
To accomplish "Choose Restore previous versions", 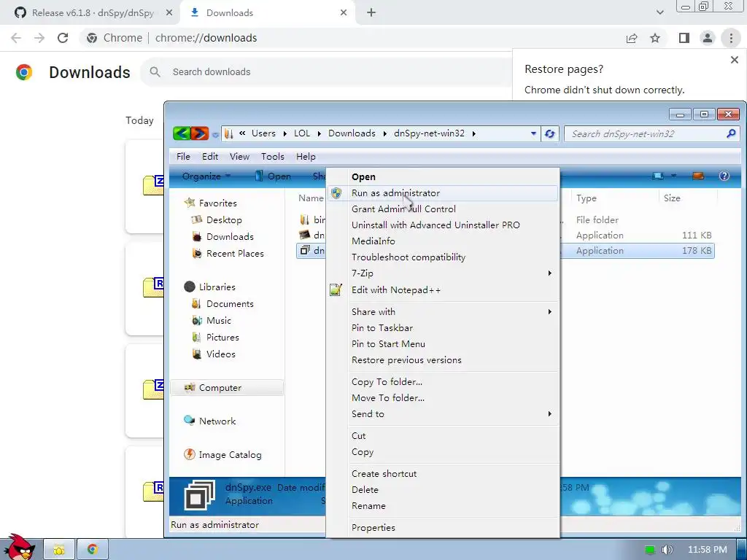I will point(443,360).
